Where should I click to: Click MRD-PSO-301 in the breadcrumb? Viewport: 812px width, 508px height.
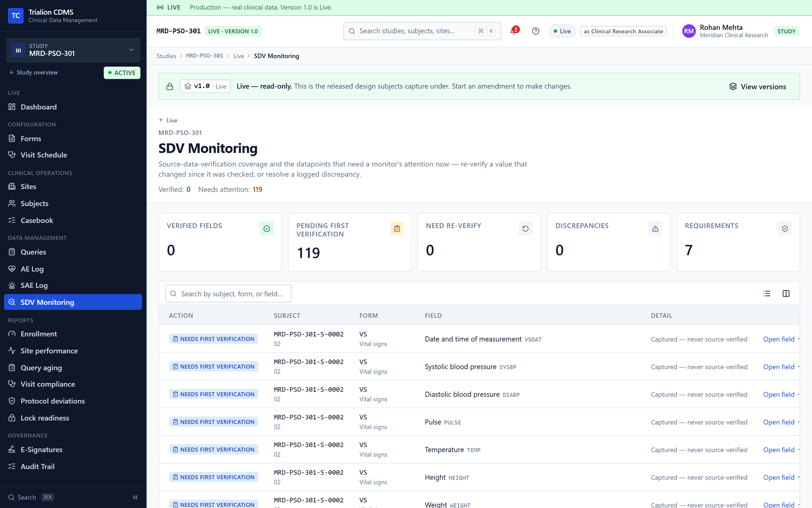205,56
